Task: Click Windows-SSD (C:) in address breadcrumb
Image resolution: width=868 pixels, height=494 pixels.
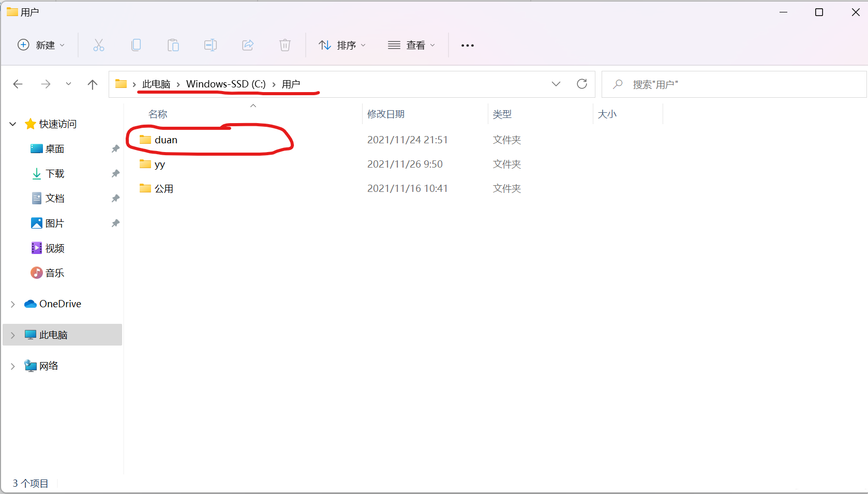Action: click(x=226, y=84)
